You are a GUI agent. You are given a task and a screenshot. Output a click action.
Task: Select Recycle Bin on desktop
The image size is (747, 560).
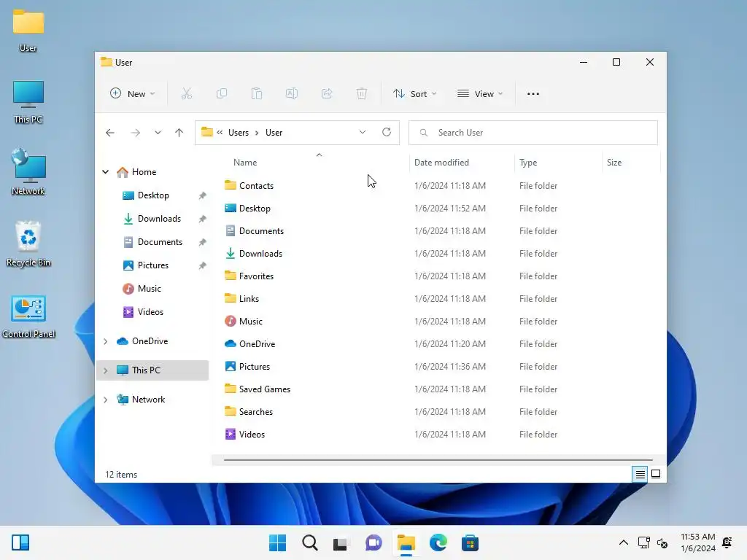28,244
